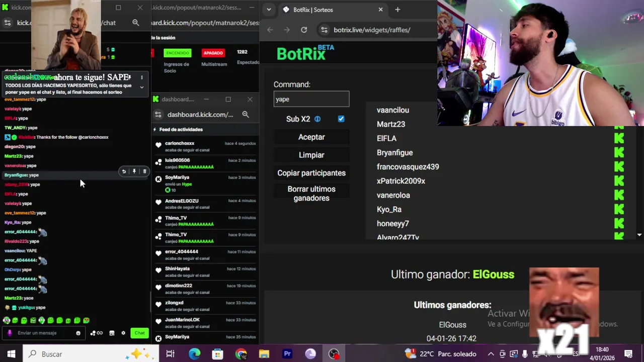Open chat settings gear icon

[123, 333]
